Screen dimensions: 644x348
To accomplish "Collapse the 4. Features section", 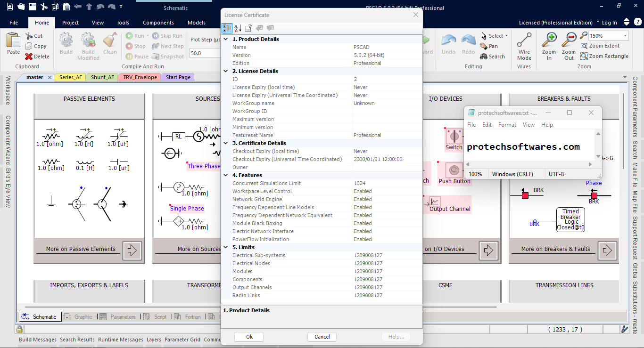I will [x=226, y=175].
